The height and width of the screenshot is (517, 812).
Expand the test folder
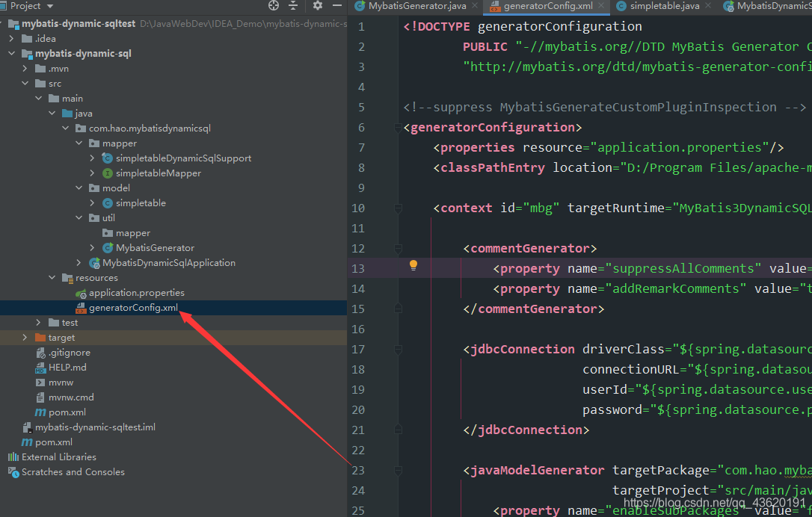39,323
